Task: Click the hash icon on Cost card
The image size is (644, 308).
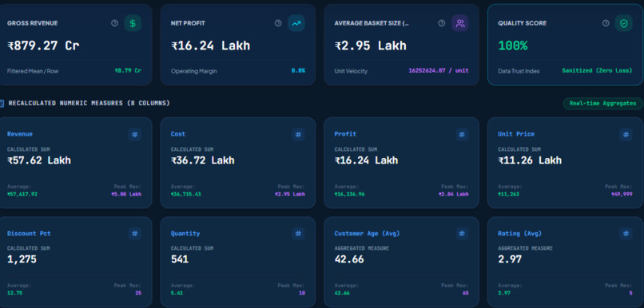Action: [x=298, y=135]
